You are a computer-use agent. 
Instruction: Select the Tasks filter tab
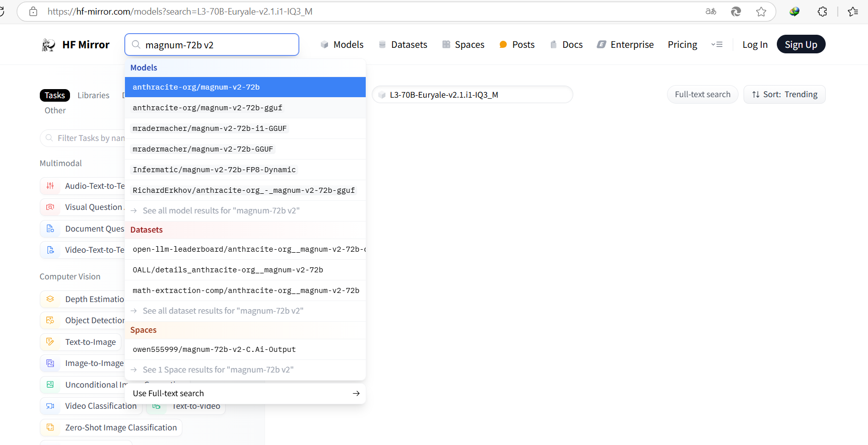tap(54, 95)
